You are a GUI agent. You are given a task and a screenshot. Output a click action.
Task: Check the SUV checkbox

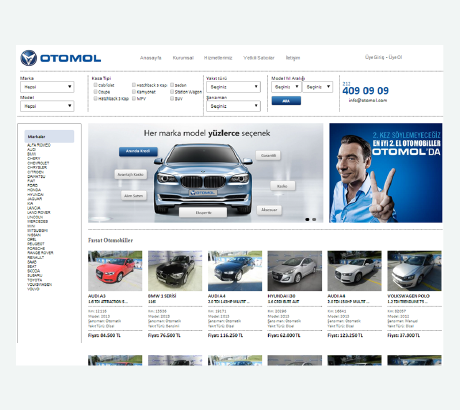pyautogui.click(x=172, y=98)
